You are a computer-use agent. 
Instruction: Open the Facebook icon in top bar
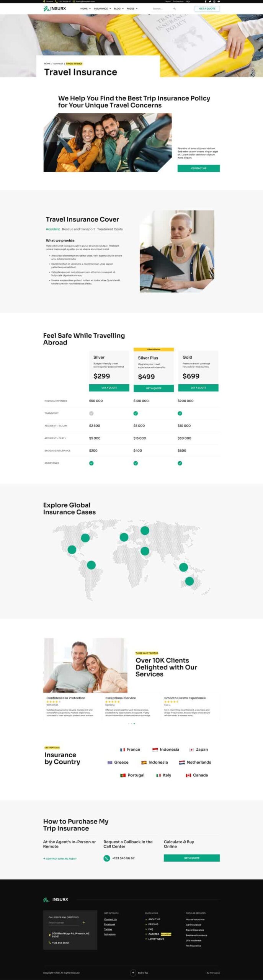(206, 2)
